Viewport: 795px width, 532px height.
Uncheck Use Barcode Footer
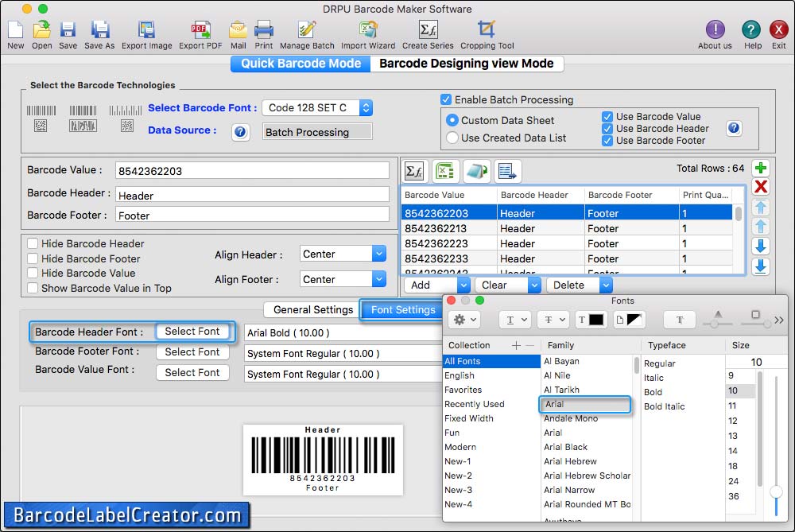coord(607,141)
